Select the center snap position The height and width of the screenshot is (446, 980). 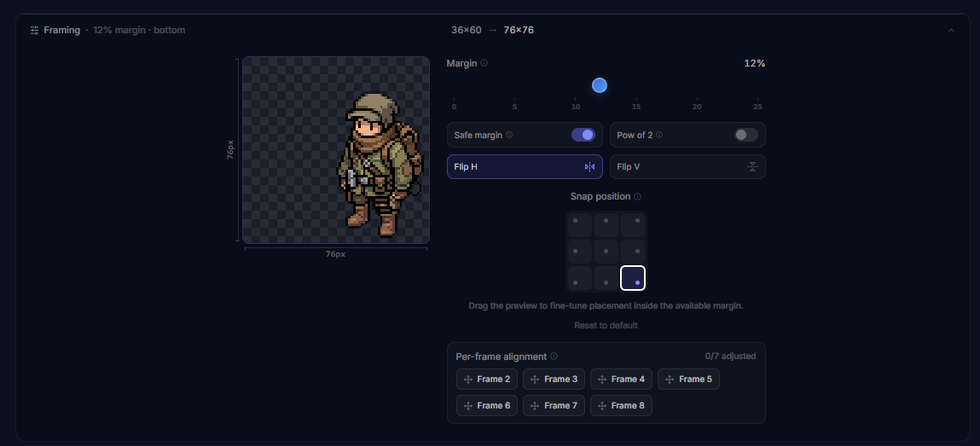click(606, 252)
